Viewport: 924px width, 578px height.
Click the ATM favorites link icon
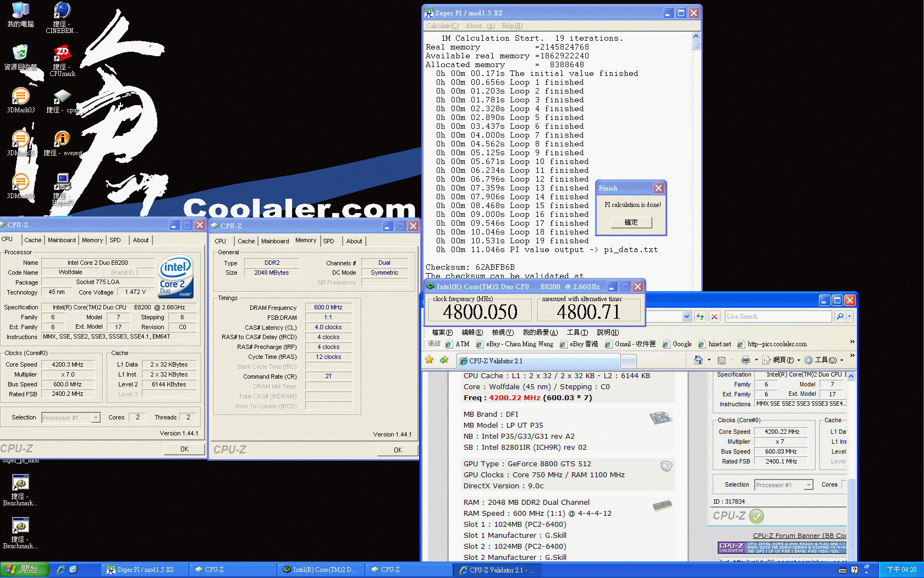click(449, 344)
